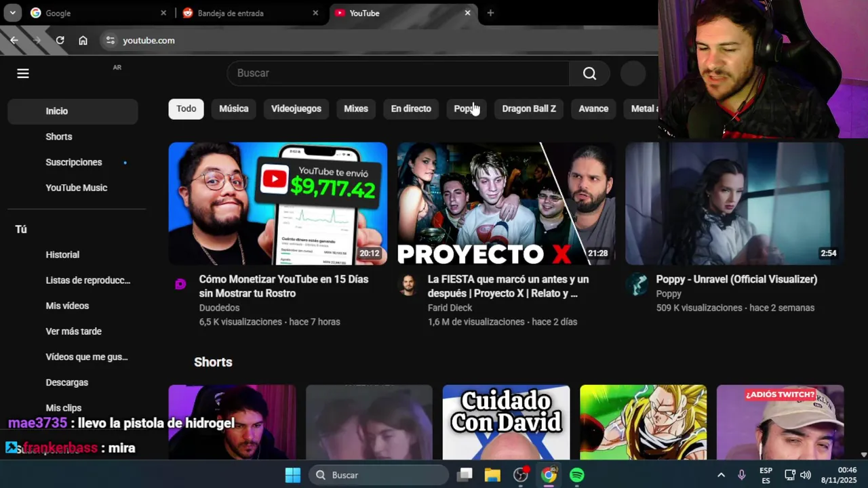
Task: Open the tab search dropdown arrow
Action: (12, 13)
